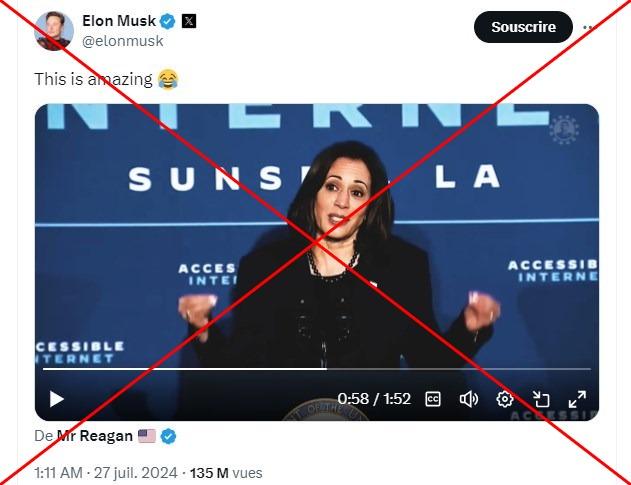631x485 pixels.
Task: Open the 1:11 AM 27 juil. 2024 timestamp
Action: coord(106,473)
